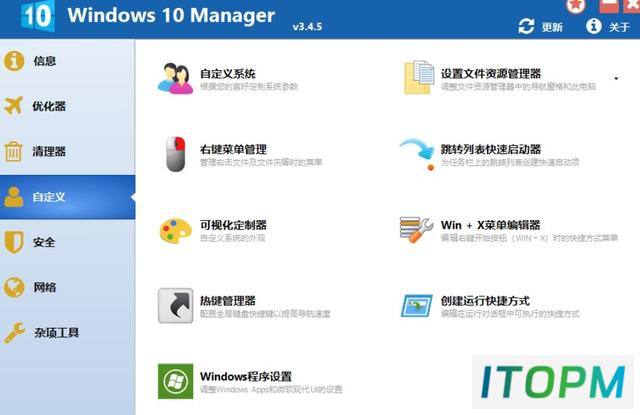Open the Windows程序设置 title link

pyautogui.click(x=246, y=376)
